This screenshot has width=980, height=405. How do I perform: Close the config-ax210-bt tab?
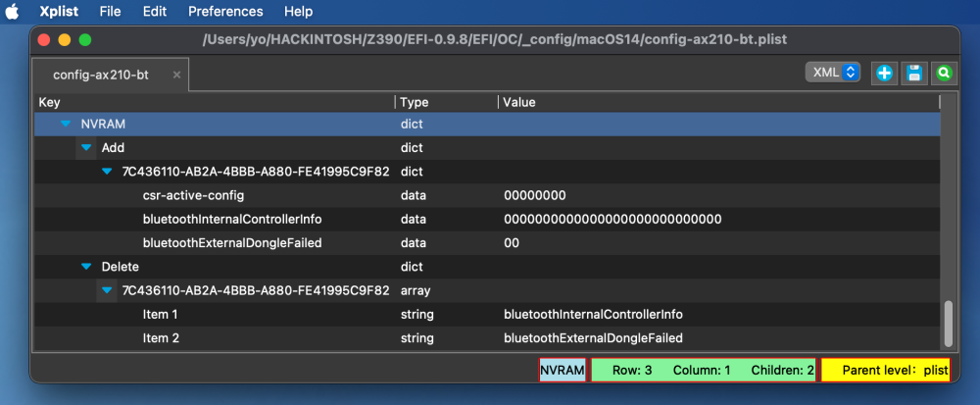(x=176, y=75)
